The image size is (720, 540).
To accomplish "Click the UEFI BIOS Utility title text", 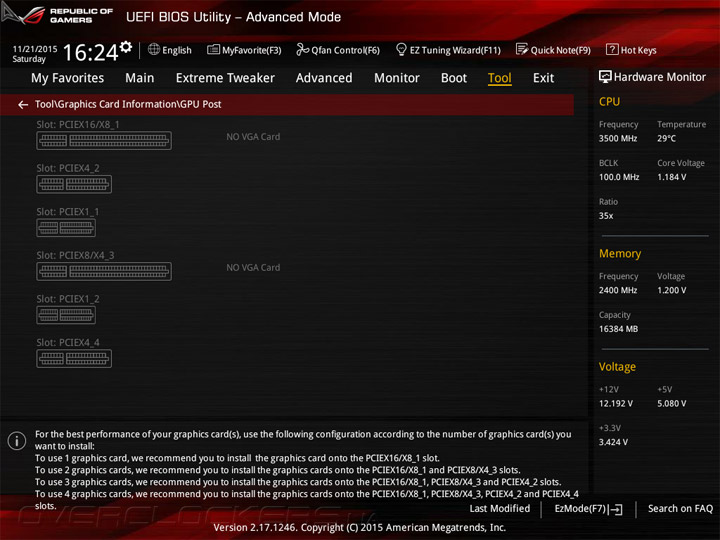I will 233,17.
